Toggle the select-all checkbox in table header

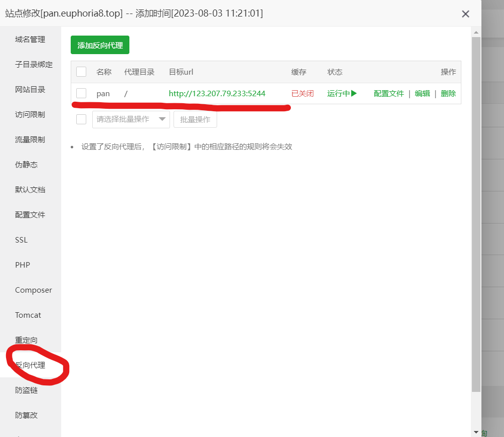pos(81,72)
